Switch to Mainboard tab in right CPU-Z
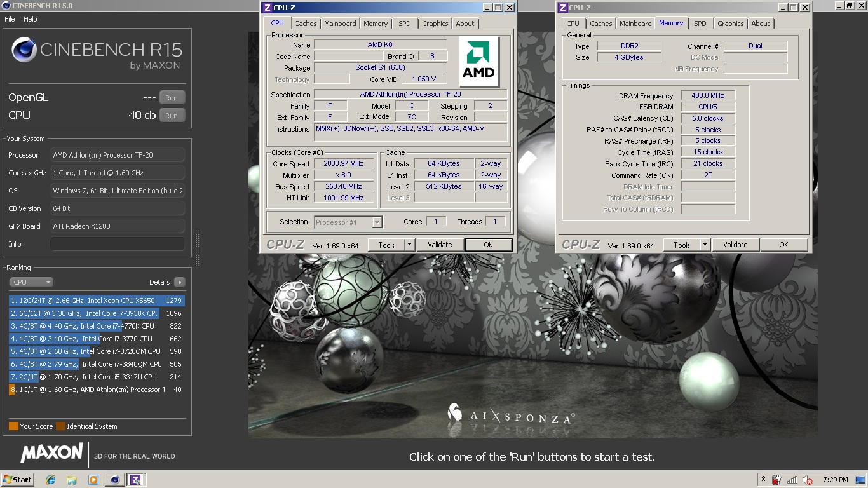The image size is (868, 488). (635, 24)
